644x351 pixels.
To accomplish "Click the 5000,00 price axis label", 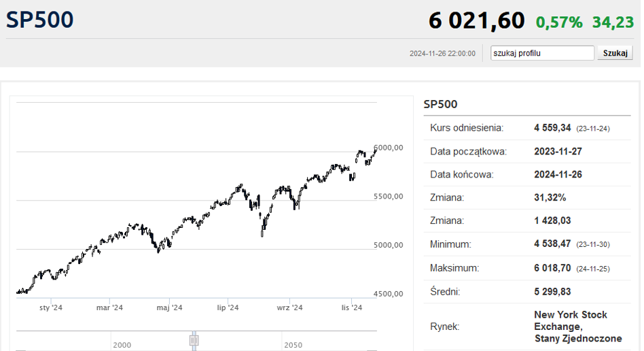I will coord(389,245).
